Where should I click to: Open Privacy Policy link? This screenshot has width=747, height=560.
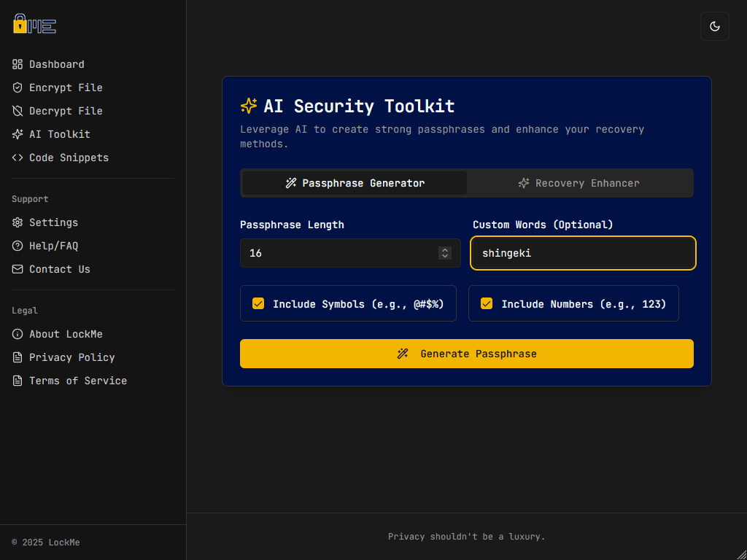coord(63,357)
